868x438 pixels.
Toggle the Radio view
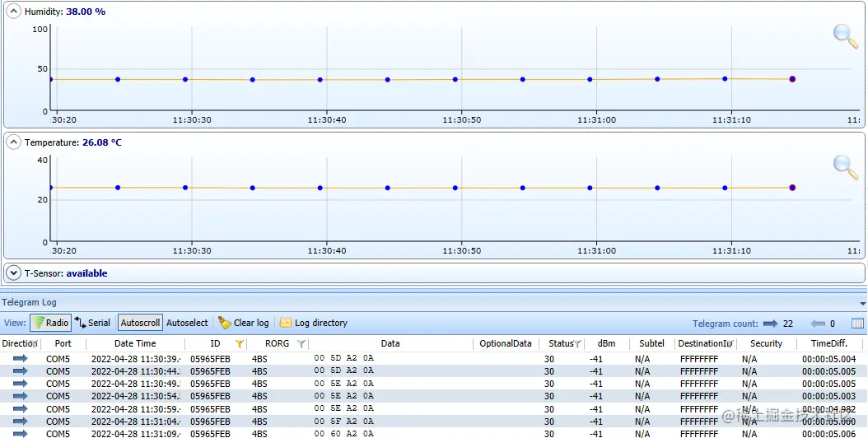(x=50, y=323)
